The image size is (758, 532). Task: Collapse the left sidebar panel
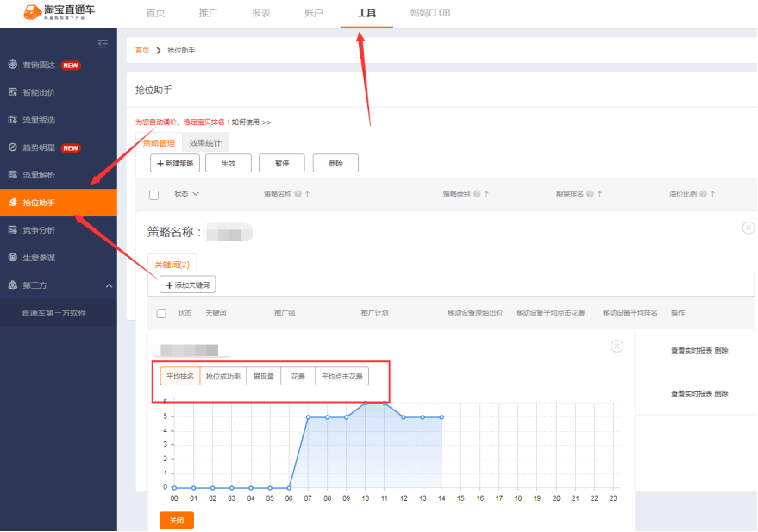[x=103, y=43]
